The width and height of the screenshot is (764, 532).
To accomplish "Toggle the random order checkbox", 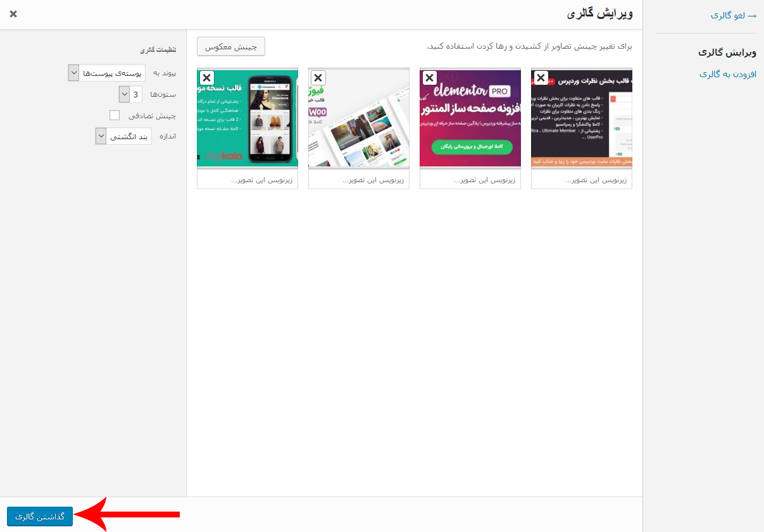I will [x=115, y=115].
